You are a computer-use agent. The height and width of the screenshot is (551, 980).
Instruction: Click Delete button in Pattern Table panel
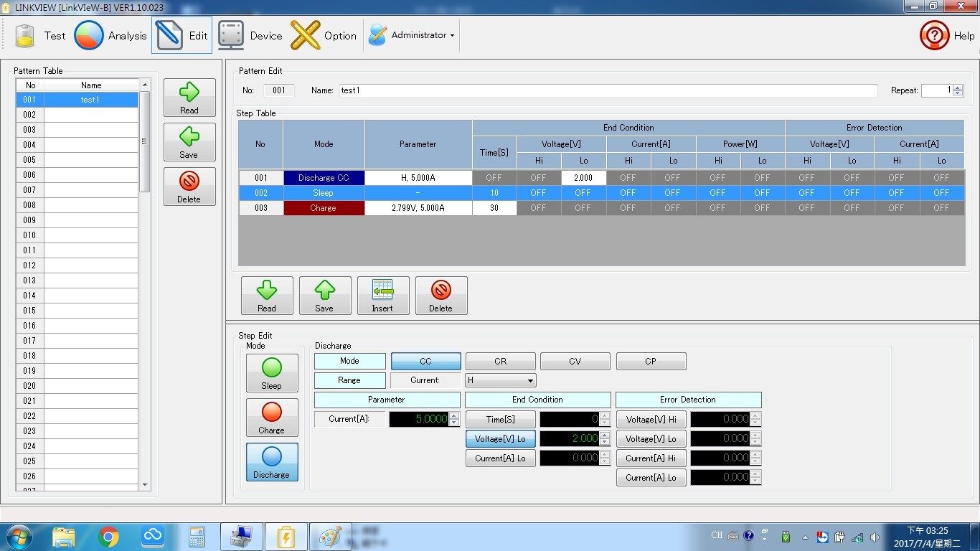point(189,187)
